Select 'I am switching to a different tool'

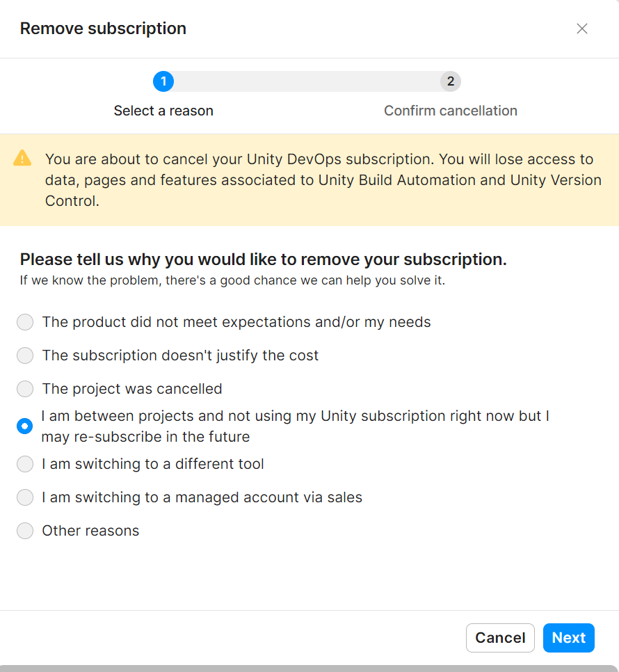pyautogui.click(x=25, y=464)
